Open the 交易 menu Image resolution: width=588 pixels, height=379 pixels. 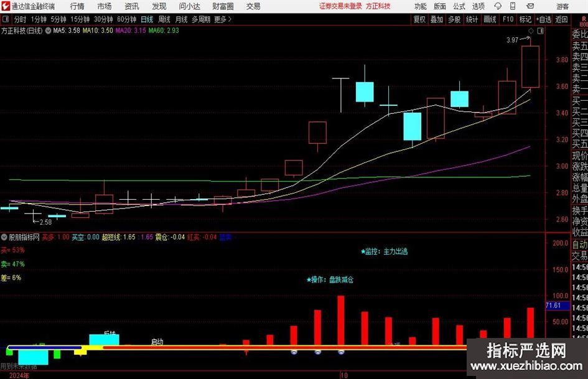253,6
